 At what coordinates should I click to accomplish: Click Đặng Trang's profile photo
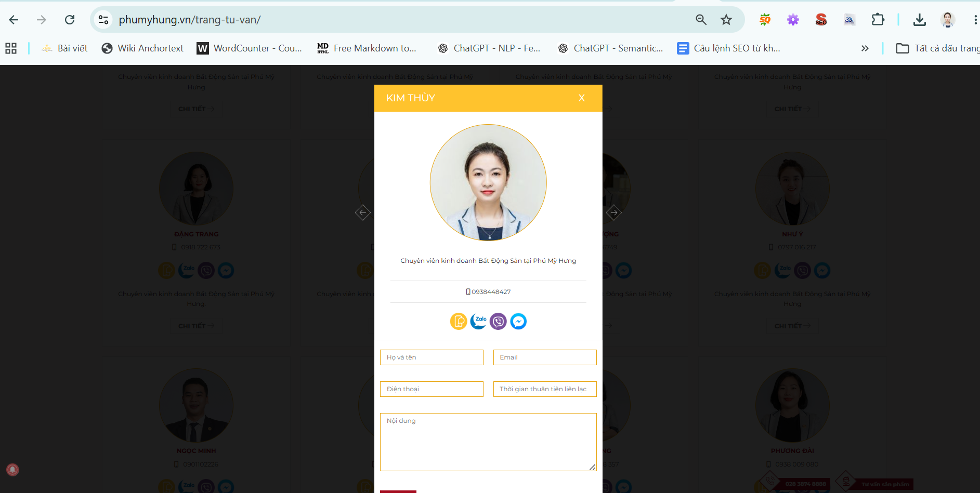click(x=197, y=189)
